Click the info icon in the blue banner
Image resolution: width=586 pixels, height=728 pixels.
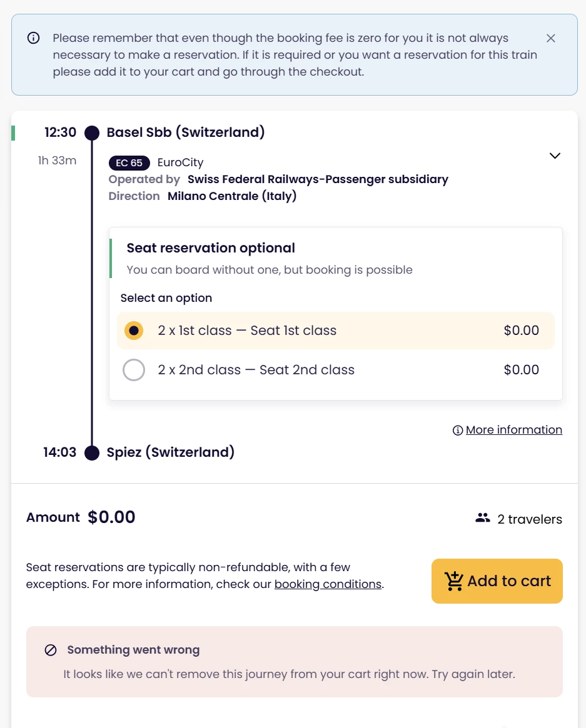(x=34, y=38)
